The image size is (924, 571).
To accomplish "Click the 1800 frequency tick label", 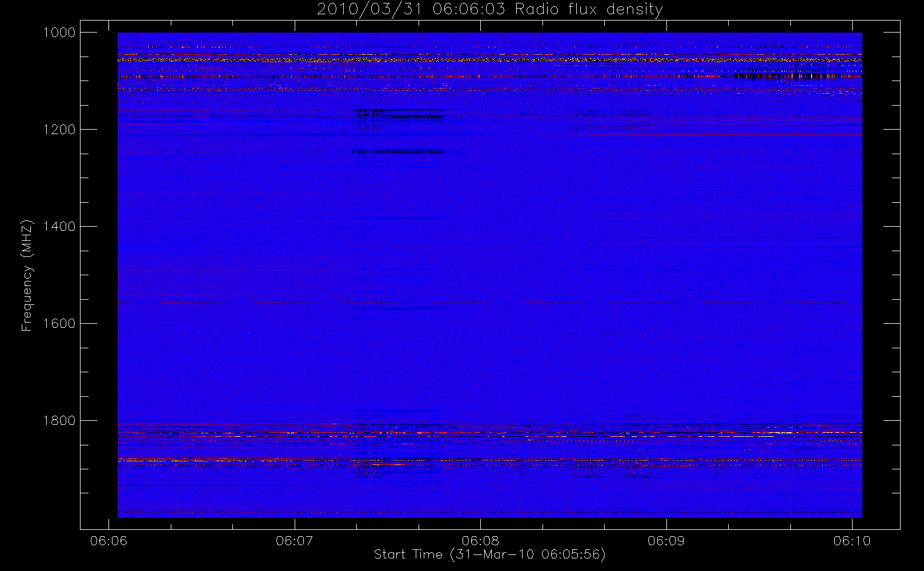I will coord(59,421).
